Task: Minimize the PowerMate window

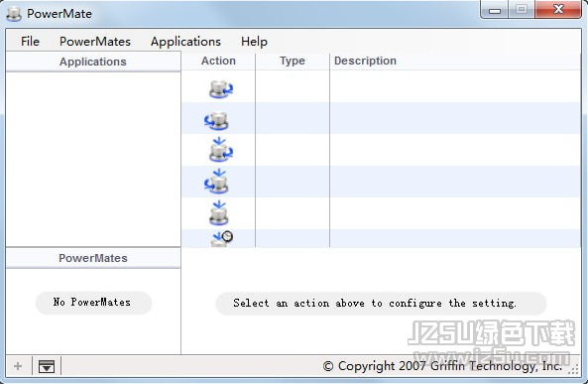Action: (x=495, y=10)
